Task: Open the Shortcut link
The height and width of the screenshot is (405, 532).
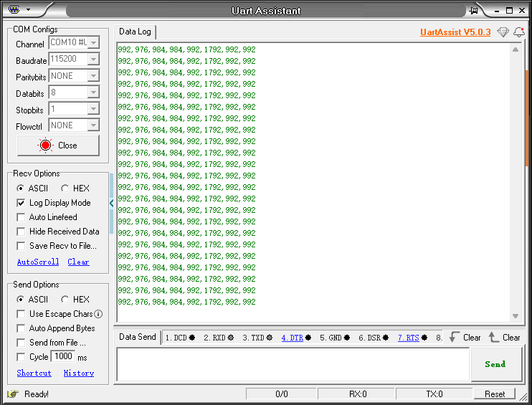Action: [x=34, y=373]
